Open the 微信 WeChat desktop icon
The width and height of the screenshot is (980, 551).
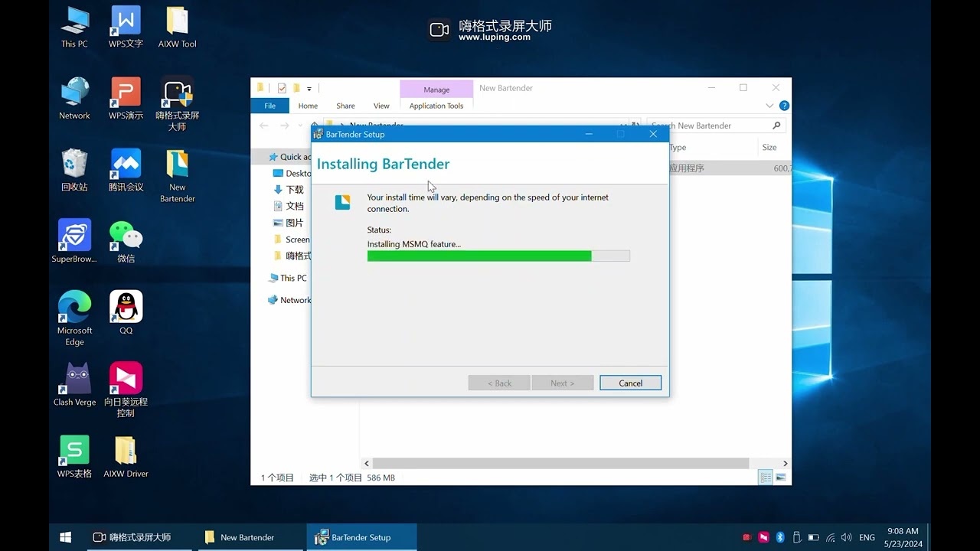126,241
